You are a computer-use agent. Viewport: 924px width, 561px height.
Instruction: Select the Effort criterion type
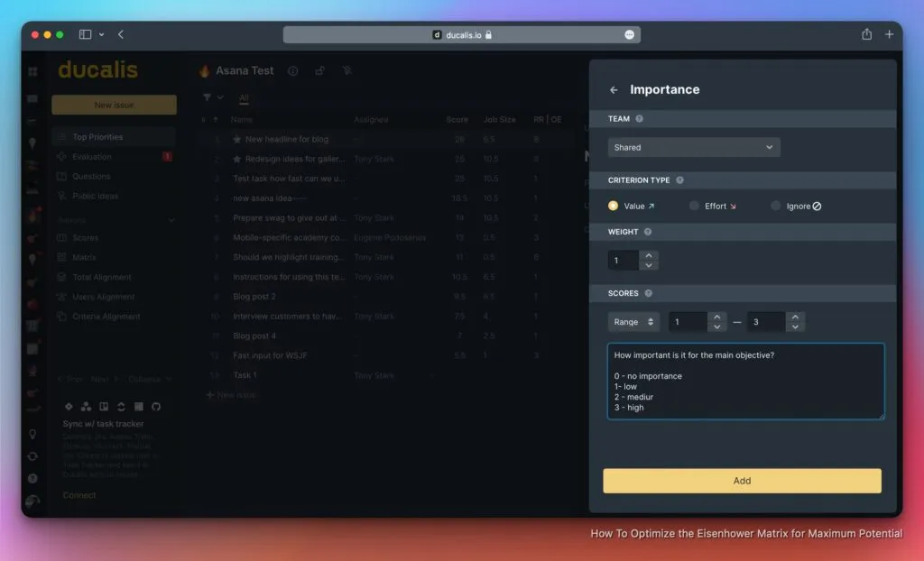[694, 206]
